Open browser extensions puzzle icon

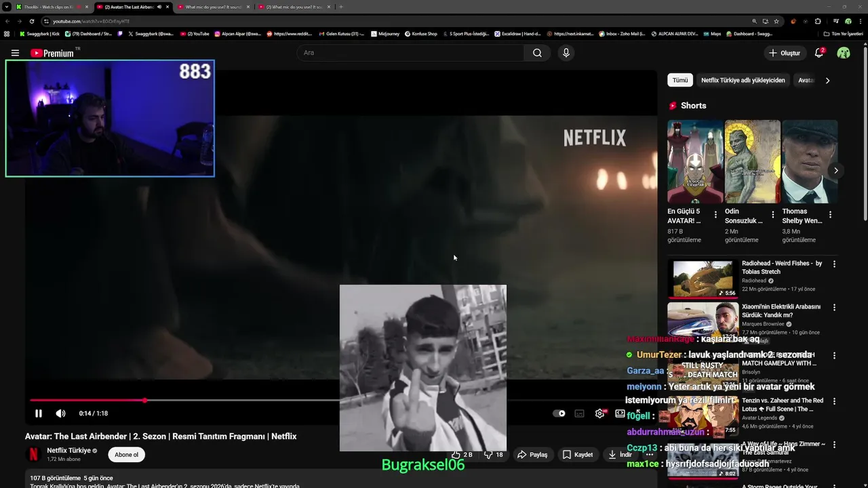tap(818, 21)
